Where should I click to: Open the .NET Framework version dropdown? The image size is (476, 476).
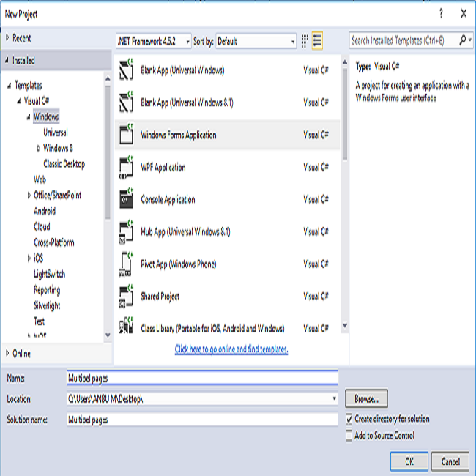coord(153,41)
